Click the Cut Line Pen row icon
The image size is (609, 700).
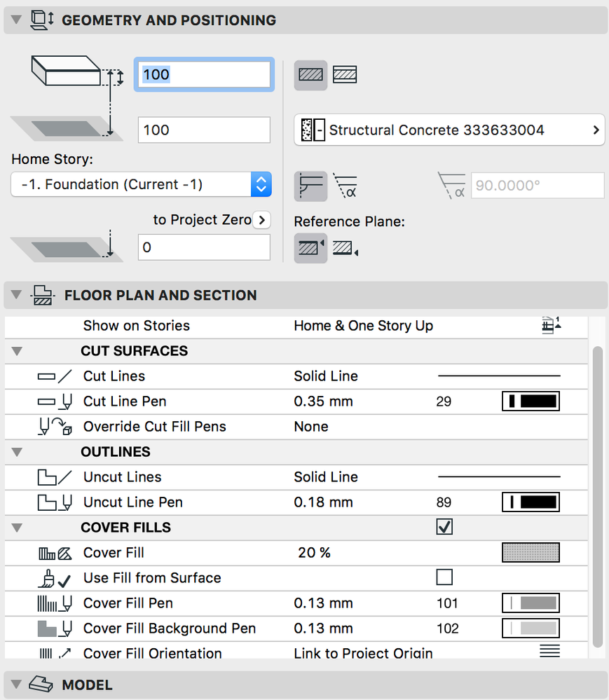[55, 401]
